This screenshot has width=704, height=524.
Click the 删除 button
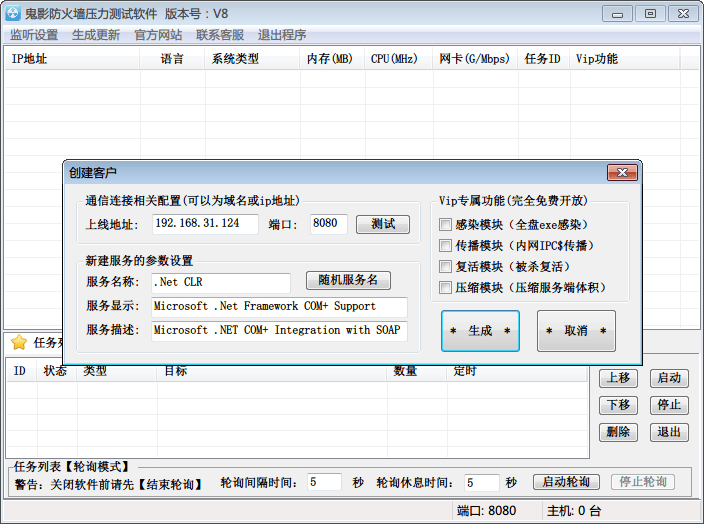[x=618, y=432]
